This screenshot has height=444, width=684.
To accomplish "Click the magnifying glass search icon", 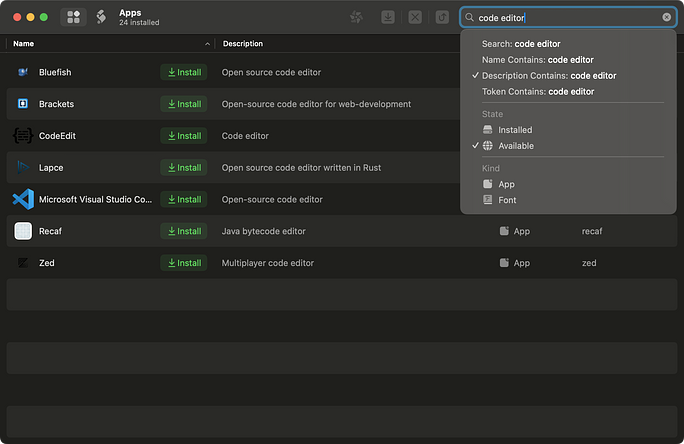I will [469, 17].
